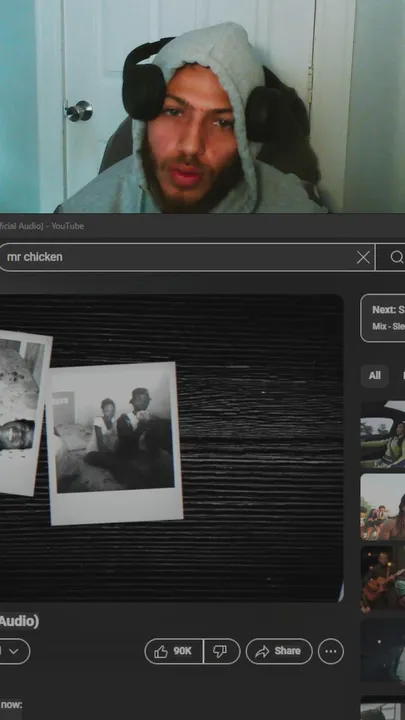
Task: Open the guitar player recommended video thumbnail
Action: 383,579
